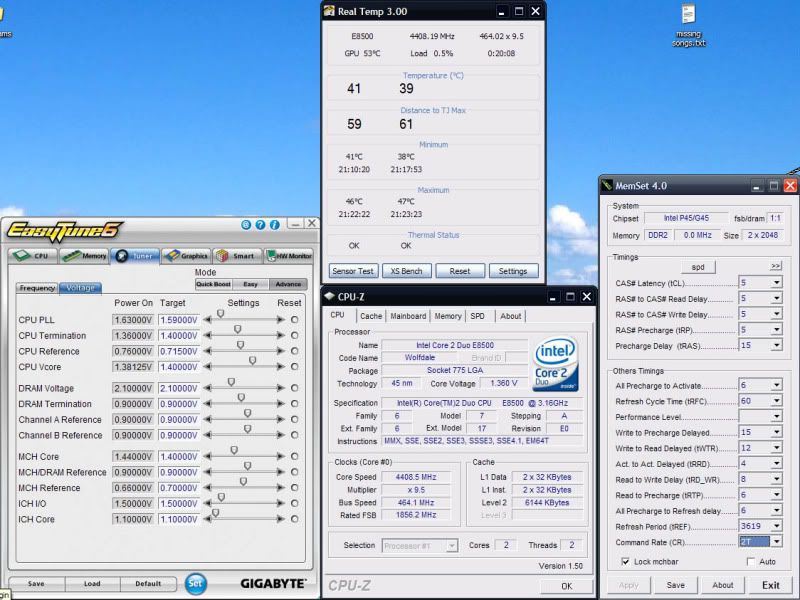Switch to the Memory tab in EasyTune6
The width and height of the screenshot is (800, 600).
click(x=85, y=256)
